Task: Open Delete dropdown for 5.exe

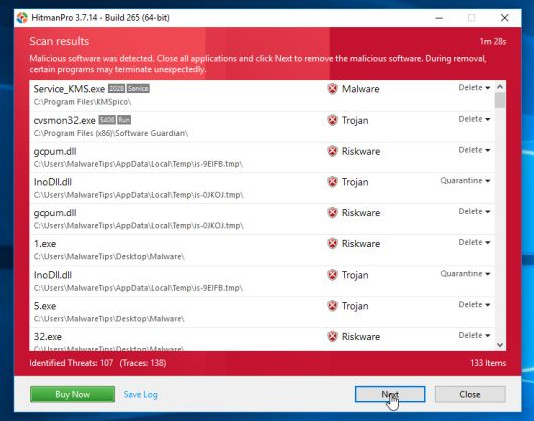Action: tap(474, 305)
